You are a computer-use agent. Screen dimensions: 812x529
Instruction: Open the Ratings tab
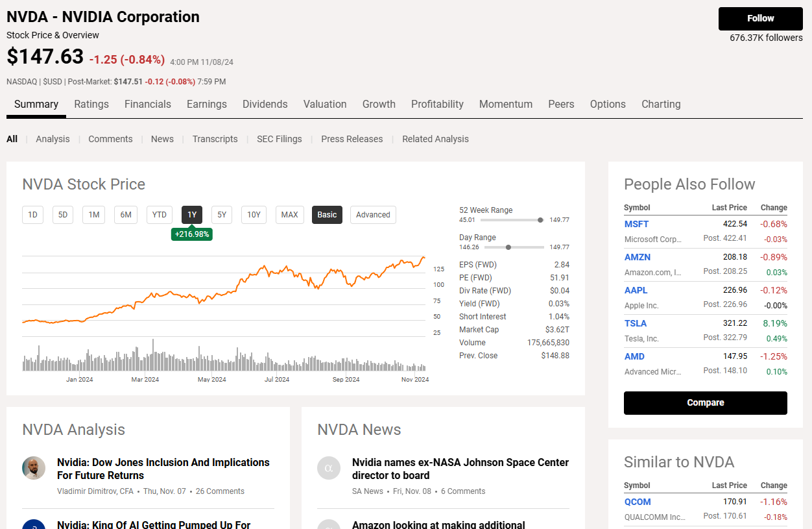[91, 104]
